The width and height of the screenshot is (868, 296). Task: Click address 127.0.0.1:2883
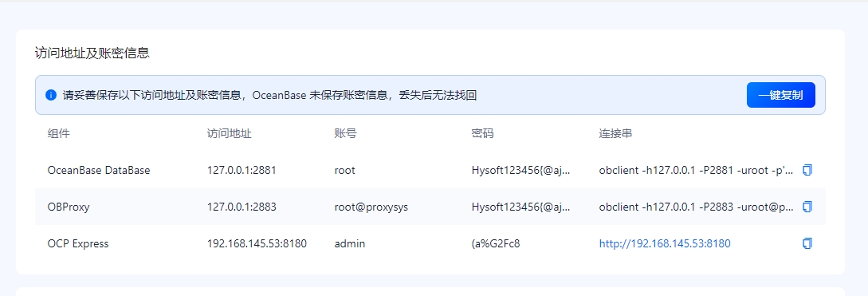[242, 207]
